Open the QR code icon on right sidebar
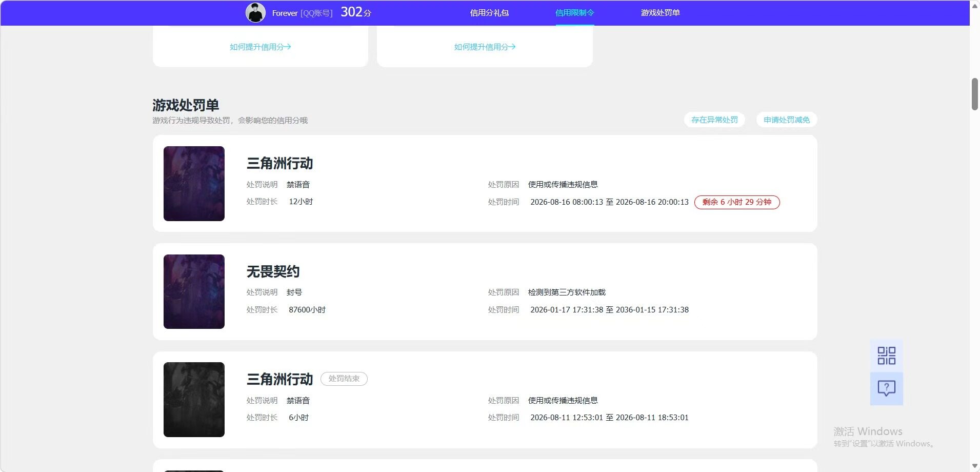This screenshot has height=472, width=980. click(x=886, y=356)
